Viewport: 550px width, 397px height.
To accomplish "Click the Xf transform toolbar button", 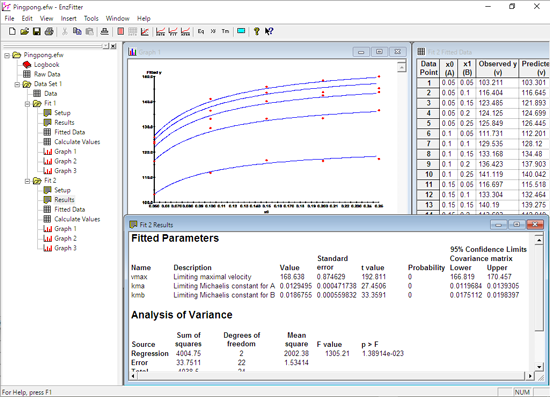I will [213, 32].
